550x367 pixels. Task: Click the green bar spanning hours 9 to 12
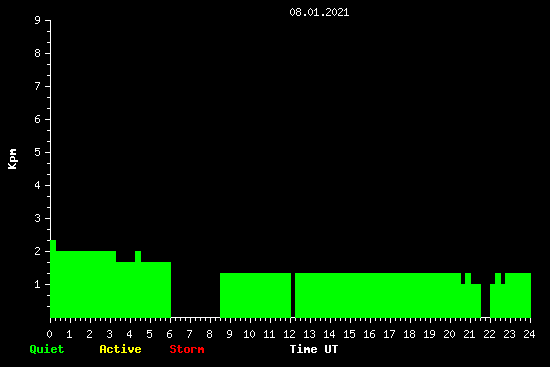pos(255,295)
